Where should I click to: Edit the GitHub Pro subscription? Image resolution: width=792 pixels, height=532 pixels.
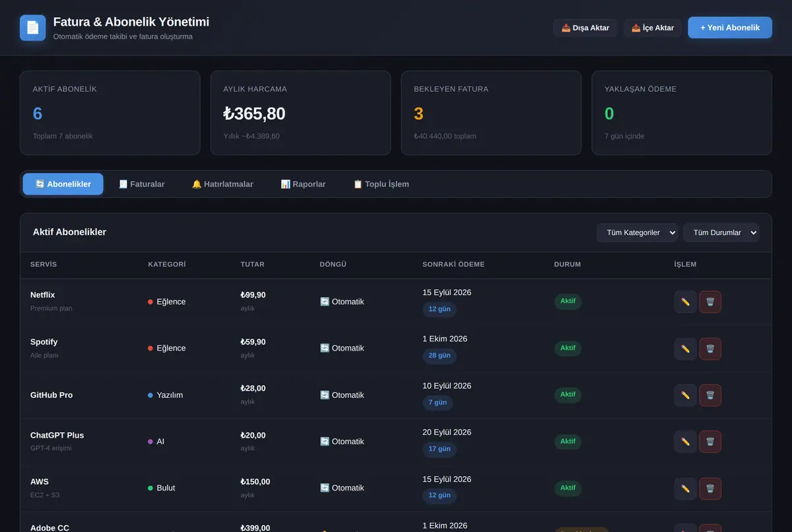(685, 395)
